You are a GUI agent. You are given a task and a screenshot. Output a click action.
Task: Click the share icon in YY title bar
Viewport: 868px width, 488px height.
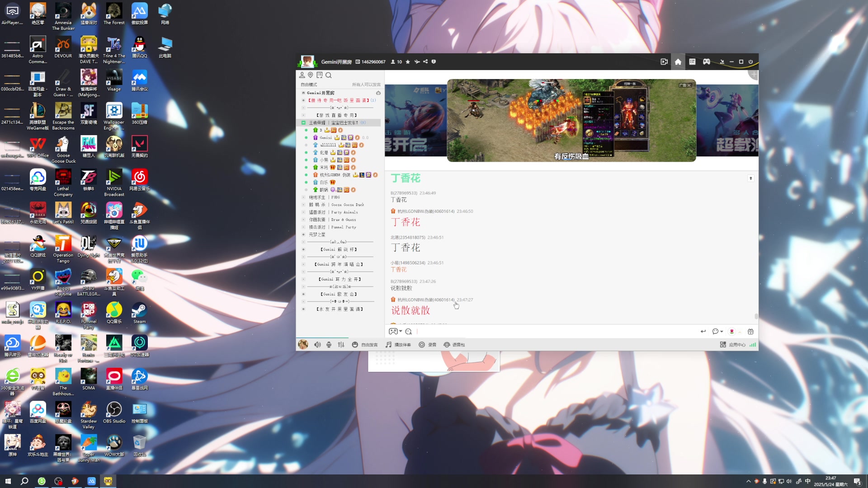tap(425, 62)
